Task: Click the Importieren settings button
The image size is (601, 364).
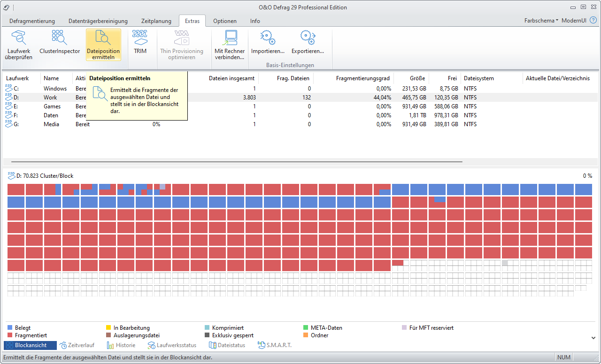Action: [x=268, y=42]
